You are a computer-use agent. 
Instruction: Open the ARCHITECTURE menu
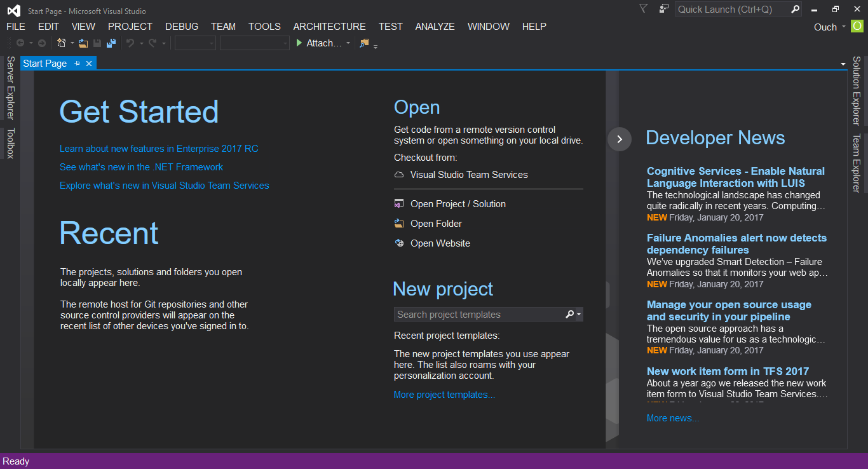pos(329,27)
